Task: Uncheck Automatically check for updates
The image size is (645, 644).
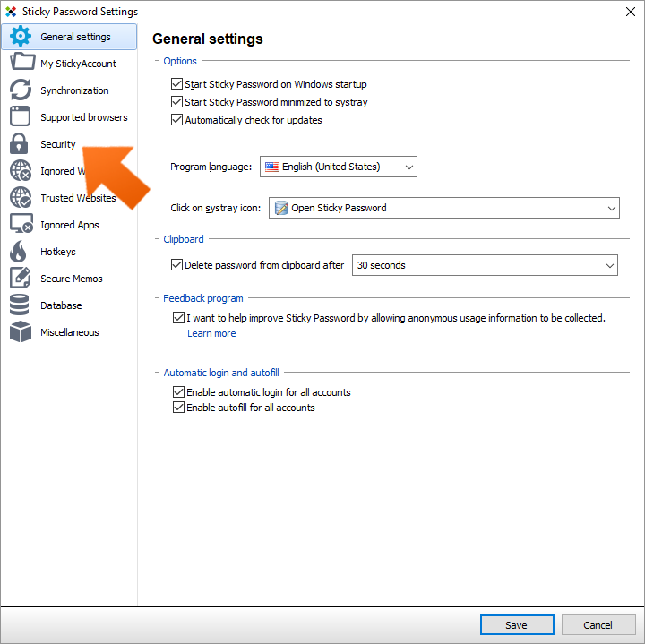Action: (176, 120)
